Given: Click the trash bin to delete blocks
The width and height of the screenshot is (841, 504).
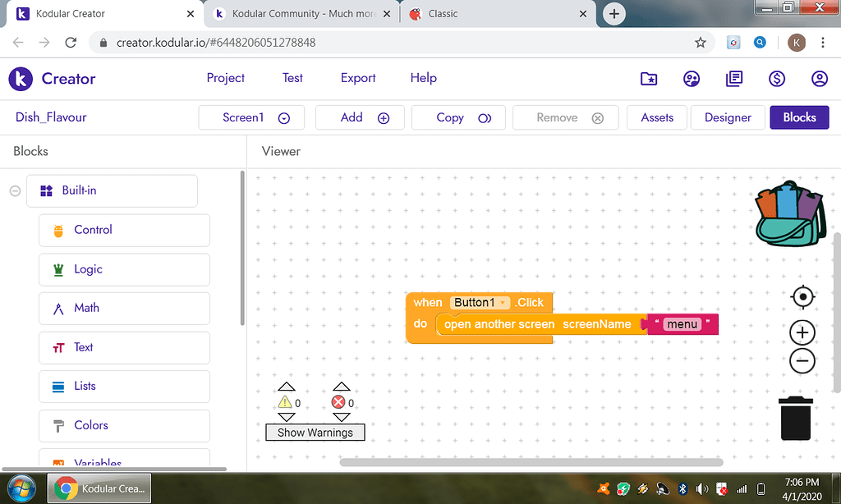Looking at the screenshot, I should click(795, 418).
